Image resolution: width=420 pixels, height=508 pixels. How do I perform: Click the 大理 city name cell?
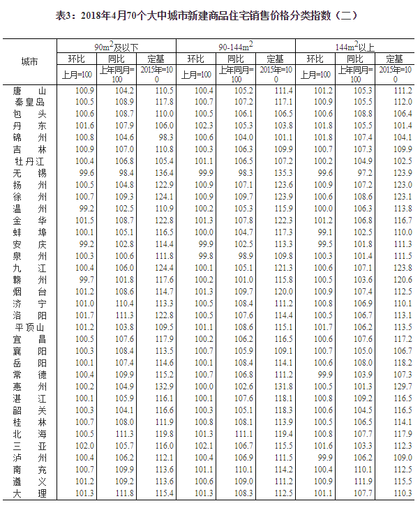coord(29,493)
